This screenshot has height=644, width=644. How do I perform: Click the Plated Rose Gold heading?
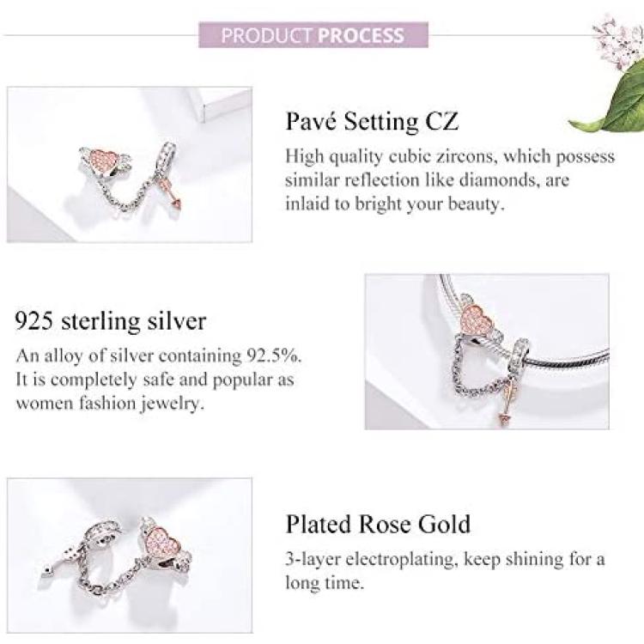(x=379, y=525)
